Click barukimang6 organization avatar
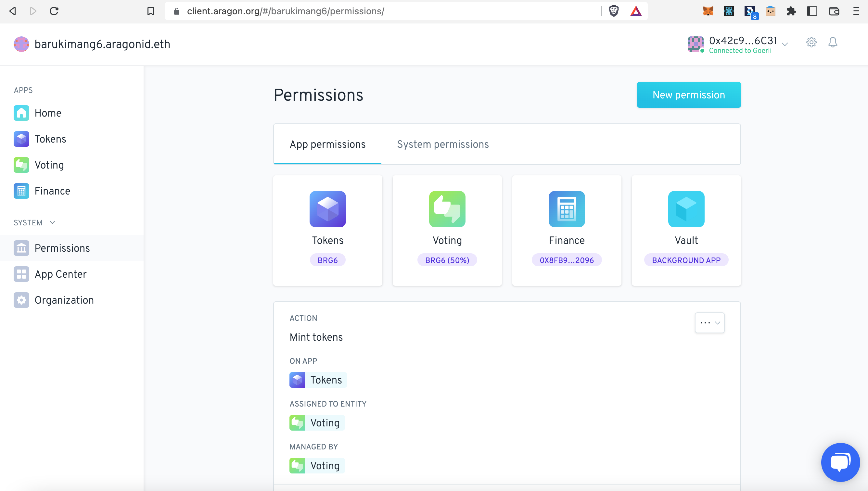 tap(21, 44)
